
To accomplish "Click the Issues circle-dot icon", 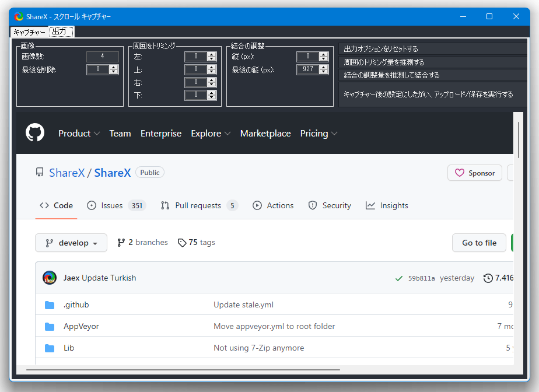I will 92,205.
